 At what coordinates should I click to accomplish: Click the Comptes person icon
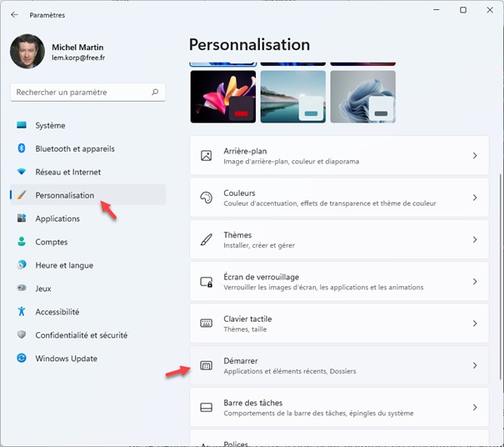coord(22,243)
